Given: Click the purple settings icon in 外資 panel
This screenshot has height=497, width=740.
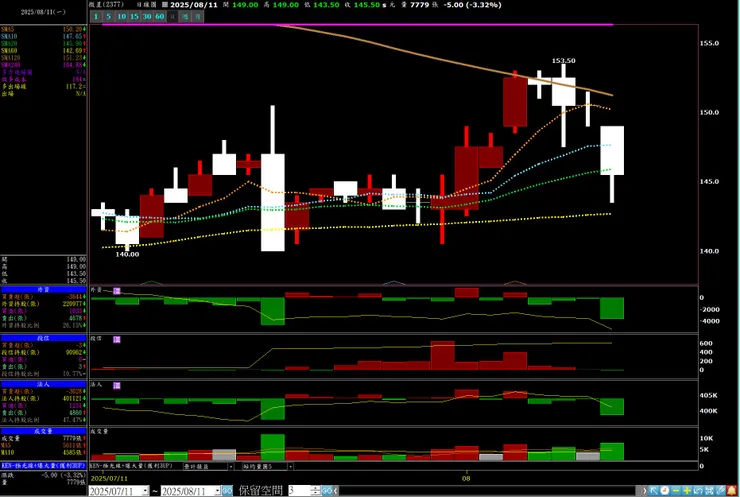Looking at the screenshot, I should point(117,291).
